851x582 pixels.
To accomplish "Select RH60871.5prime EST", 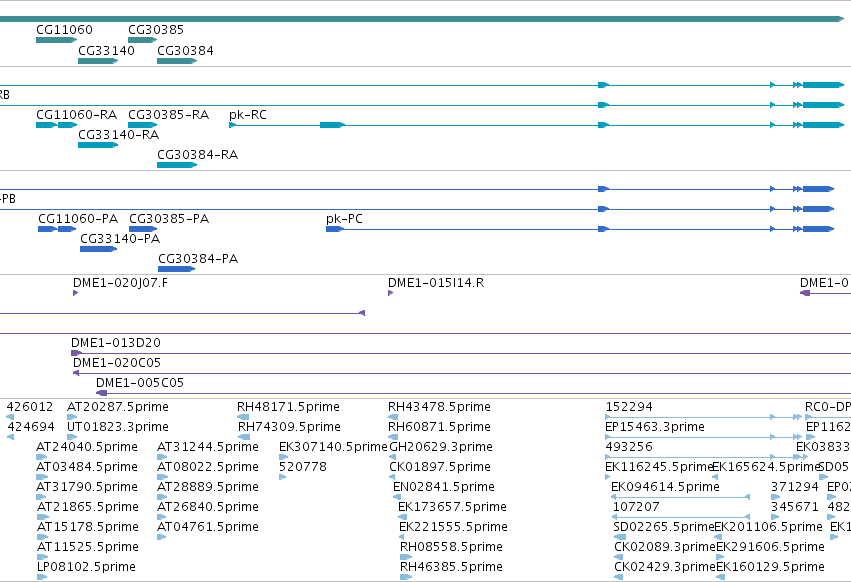I will click(x=393, y=437).
